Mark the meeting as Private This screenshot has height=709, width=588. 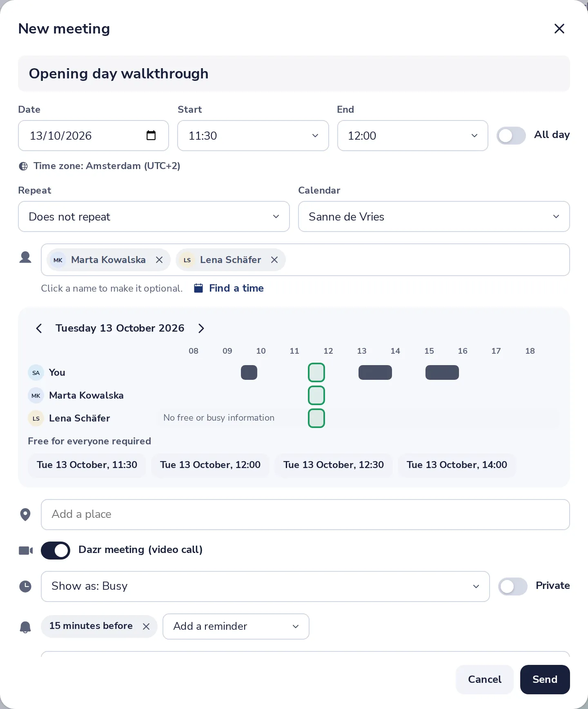(513, 586)
